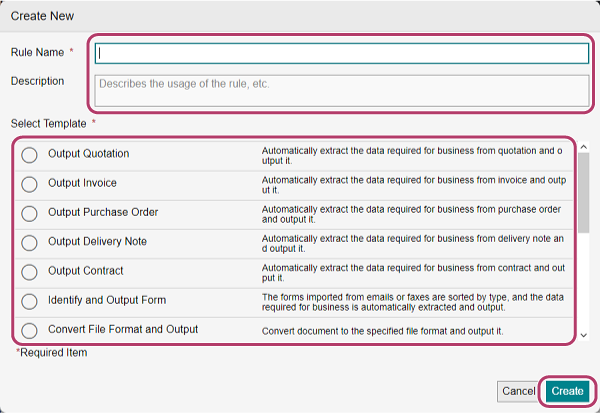
Task: Select Convert File Format and Output radio button
Action: pyautogui.click(x=30, y=330)
